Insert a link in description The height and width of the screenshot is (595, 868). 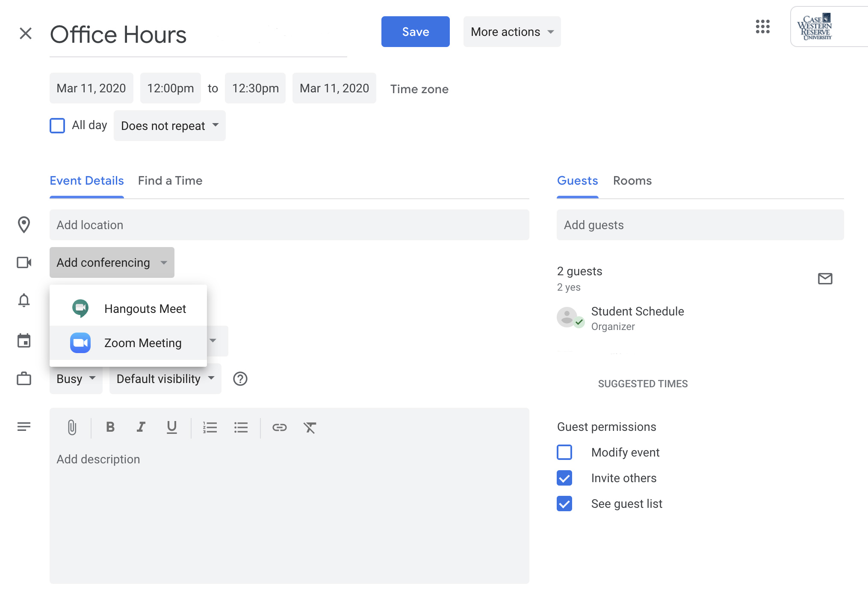[279, 427]
